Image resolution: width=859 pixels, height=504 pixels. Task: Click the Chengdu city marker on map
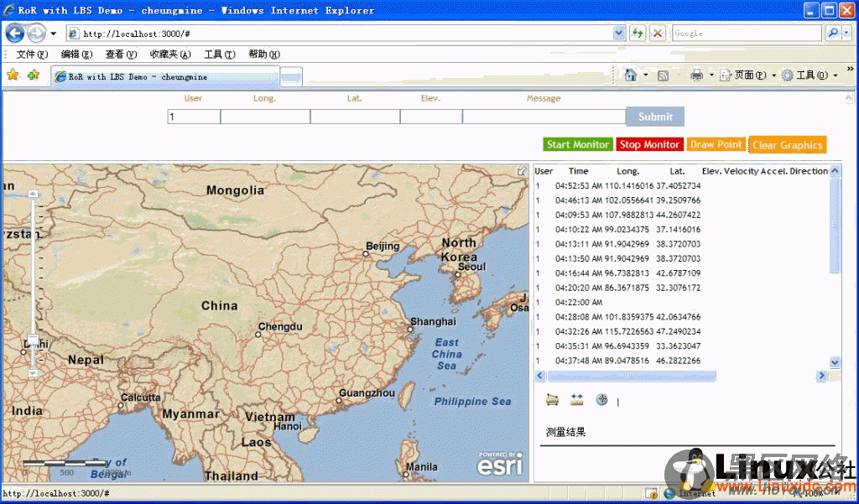pos(258,334)
